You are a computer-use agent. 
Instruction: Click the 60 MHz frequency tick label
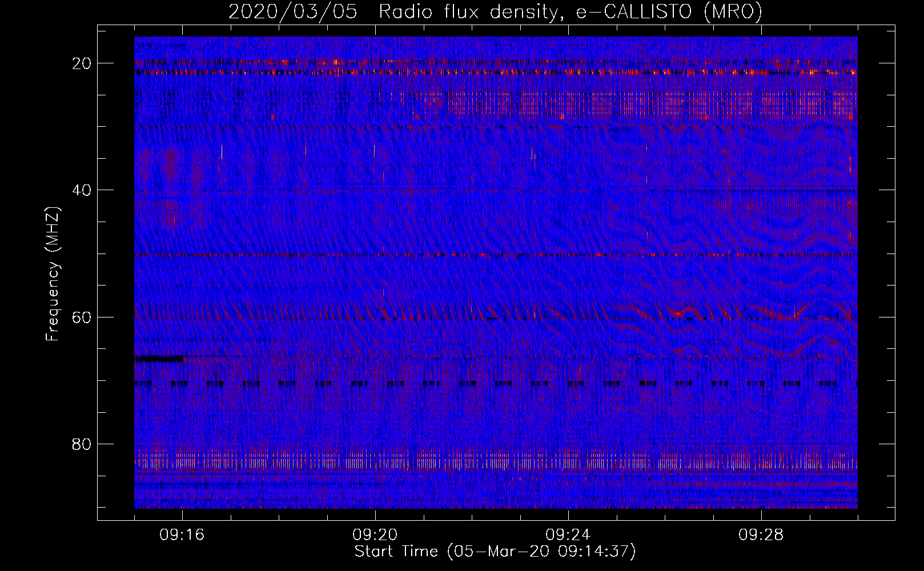[82, 317]
